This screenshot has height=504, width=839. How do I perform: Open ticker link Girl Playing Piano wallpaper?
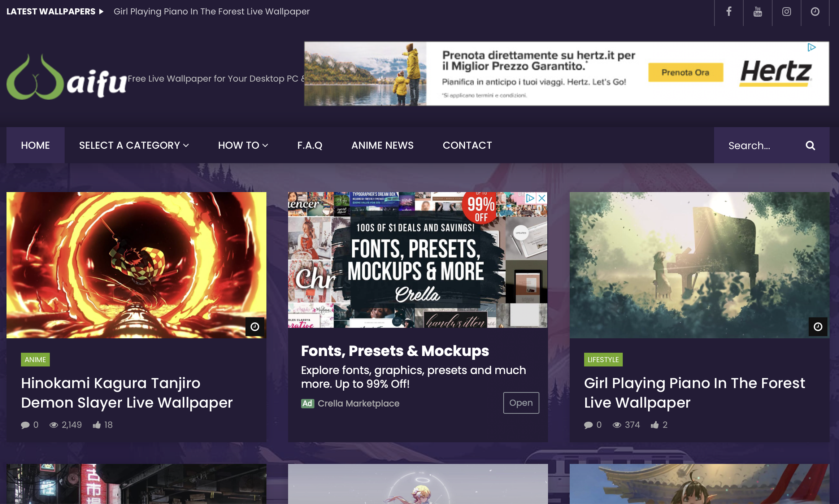[x=212, y=12]
